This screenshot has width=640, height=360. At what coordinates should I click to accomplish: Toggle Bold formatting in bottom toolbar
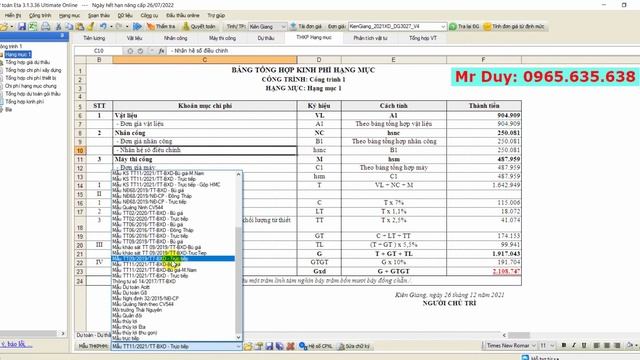(564, 346)
